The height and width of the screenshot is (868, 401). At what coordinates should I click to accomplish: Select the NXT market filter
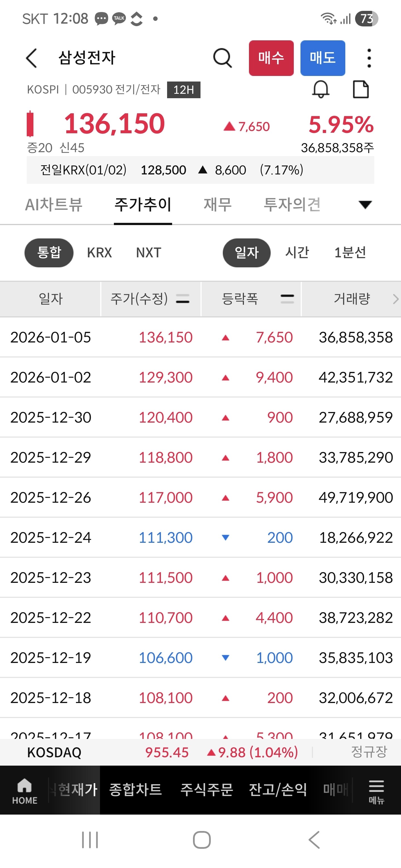148,253
